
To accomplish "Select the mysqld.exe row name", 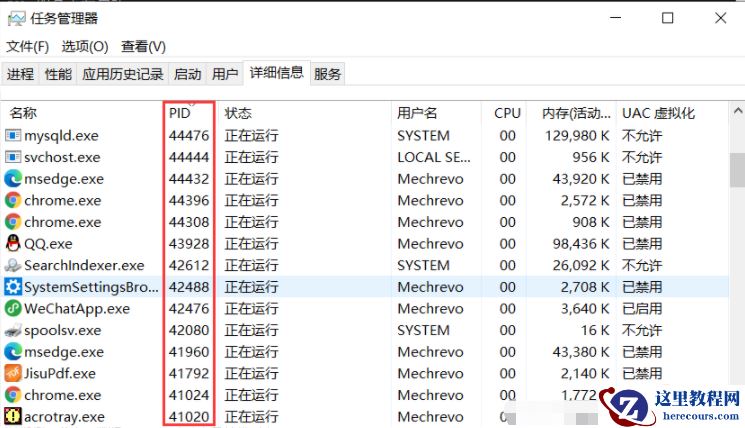I will 61,136.
